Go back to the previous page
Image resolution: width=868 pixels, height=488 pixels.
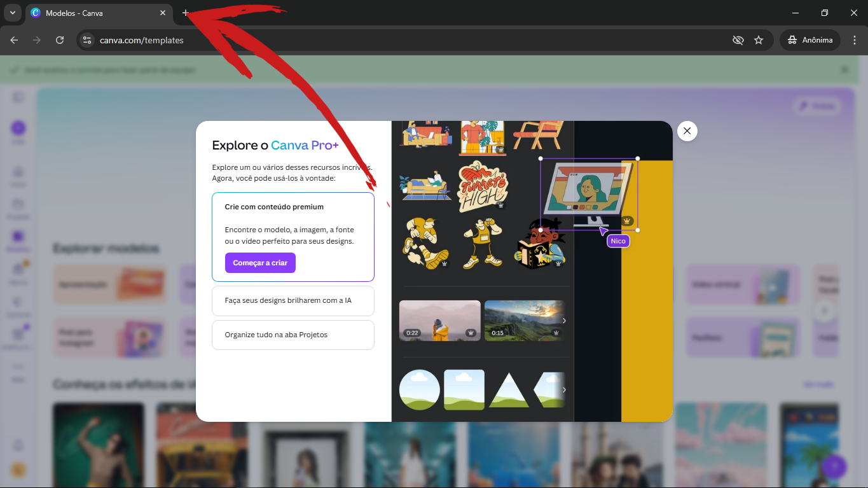click(x=14, y=40)
